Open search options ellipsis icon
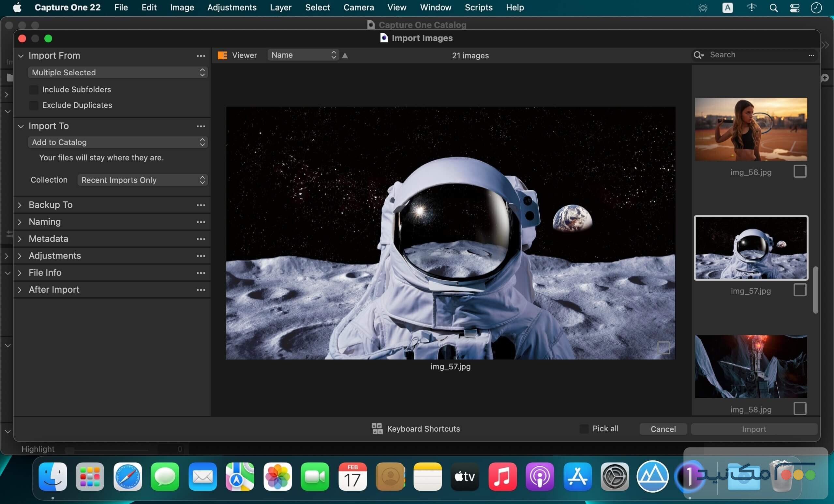This screenshot has width=834, height=504. click(x=811, y=55)
